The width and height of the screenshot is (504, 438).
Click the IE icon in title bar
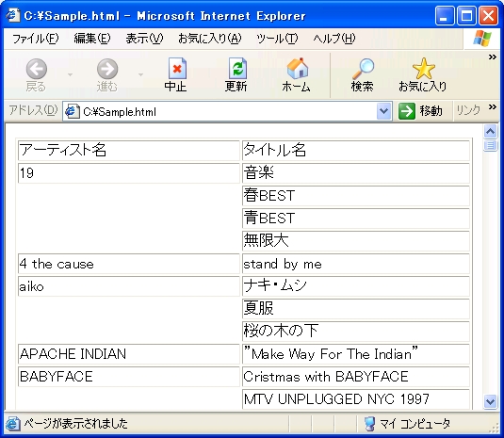point(13,15)
